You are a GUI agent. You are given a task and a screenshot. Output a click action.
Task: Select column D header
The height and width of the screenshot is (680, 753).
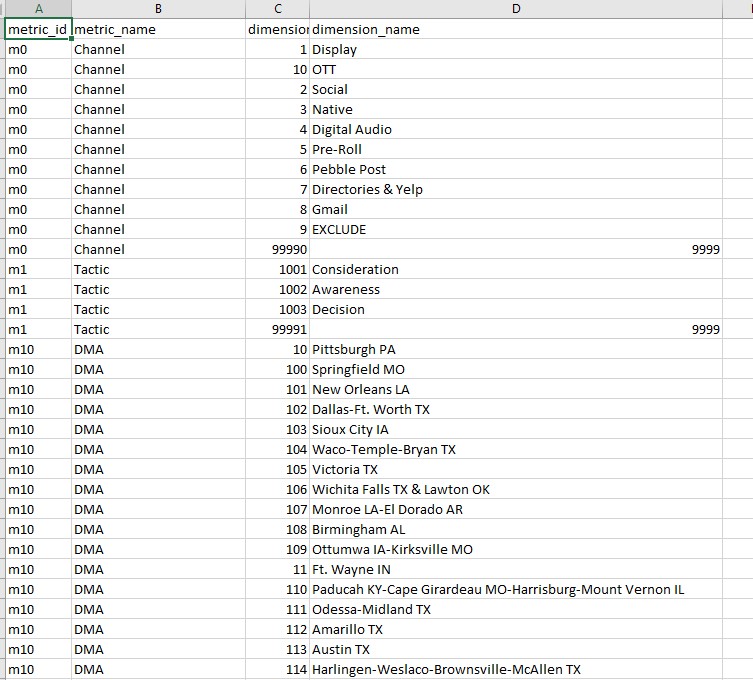tap(516, 9)
